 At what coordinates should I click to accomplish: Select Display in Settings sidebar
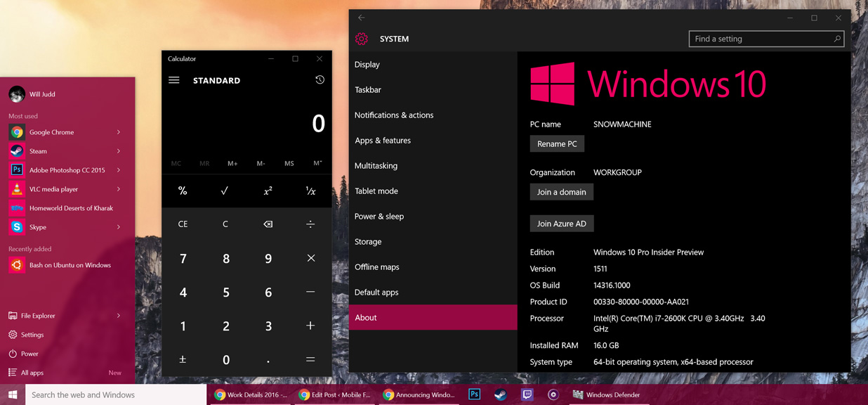[433, 64]
